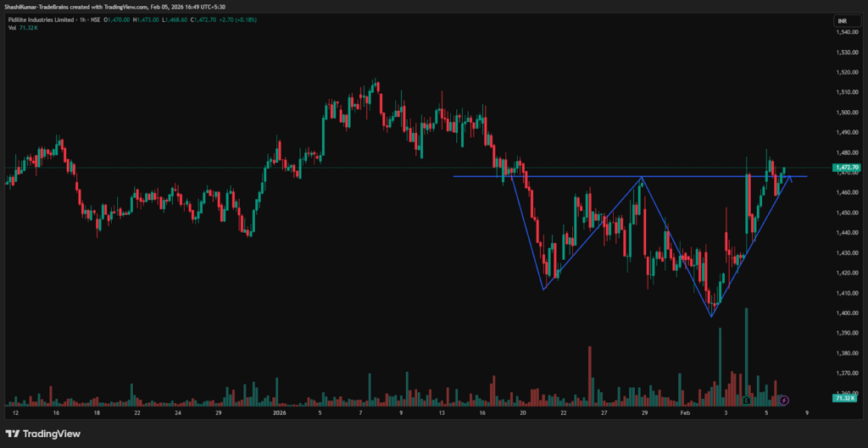This screenshot has height=448, width=868.
Task: Click the date 22 on the time axis
Action: (136, 414)
